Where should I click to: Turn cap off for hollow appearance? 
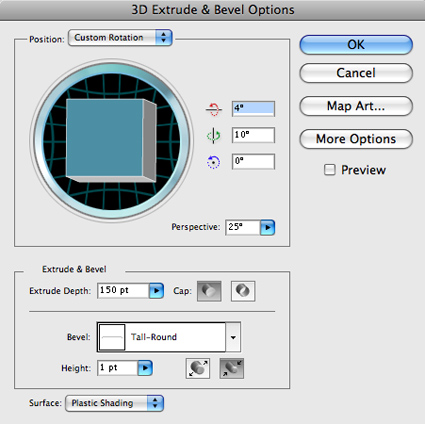click(243, 291)
